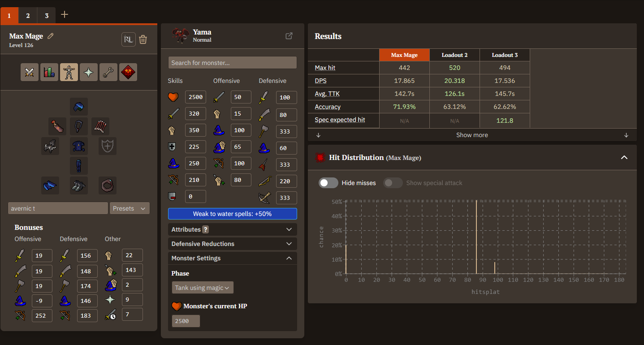Click the Accuracy row label
This screenshot has height=345, width=644.
(328, 107)
